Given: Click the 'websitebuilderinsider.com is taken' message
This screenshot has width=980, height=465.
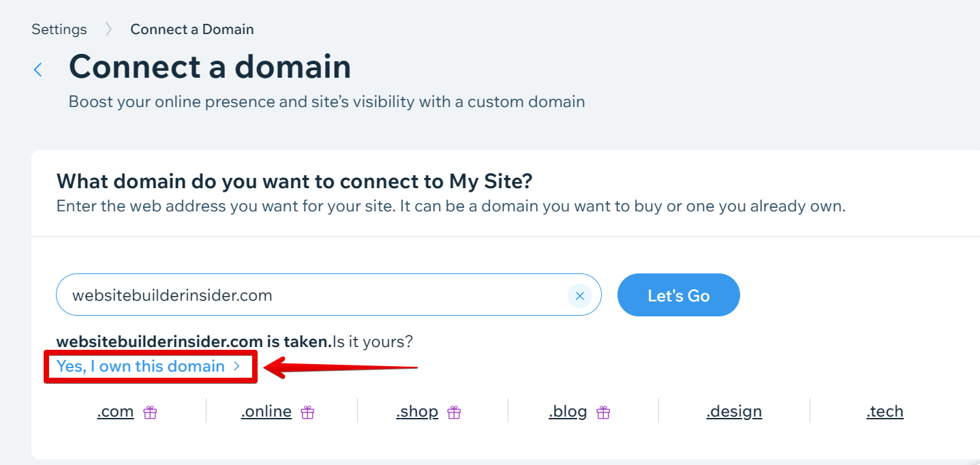Looking at the screenshot, I should click(193, 342).
